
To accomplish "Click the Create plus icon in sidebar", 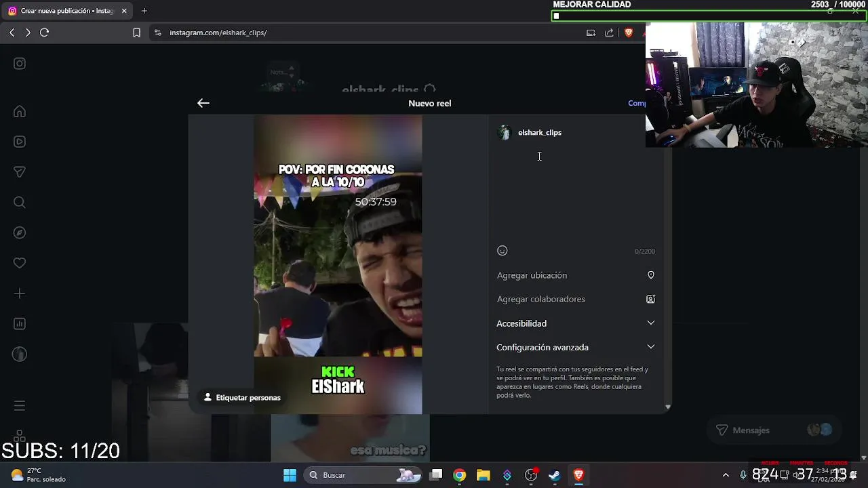I will [x=20, y=293].
